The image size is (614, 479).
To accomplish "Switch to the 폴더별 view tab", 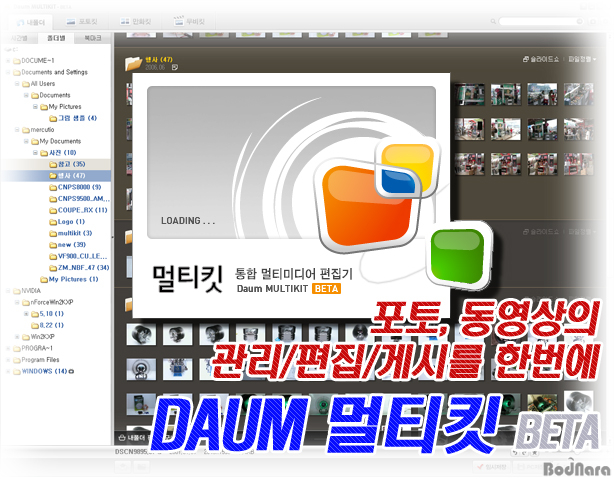I will (x=56, y=39).
